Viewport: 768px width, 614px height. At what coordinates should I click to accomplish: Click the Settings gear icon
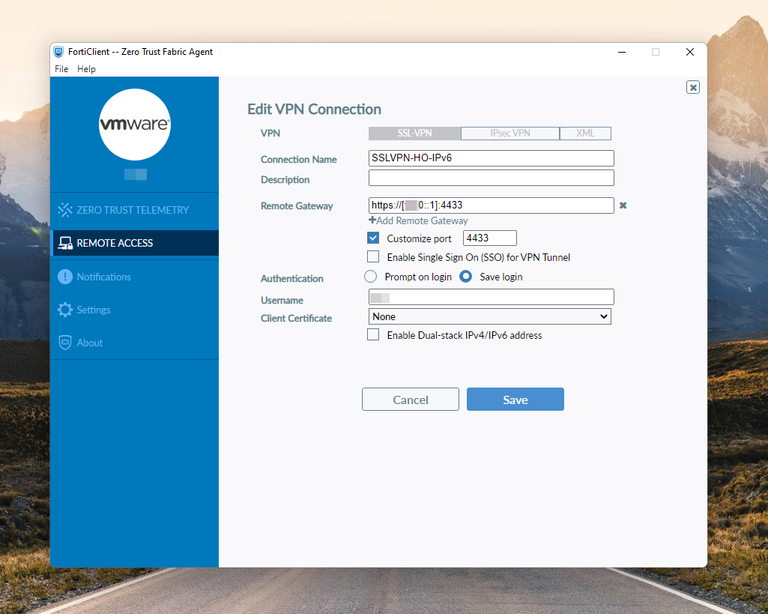[x=65, y=309]
